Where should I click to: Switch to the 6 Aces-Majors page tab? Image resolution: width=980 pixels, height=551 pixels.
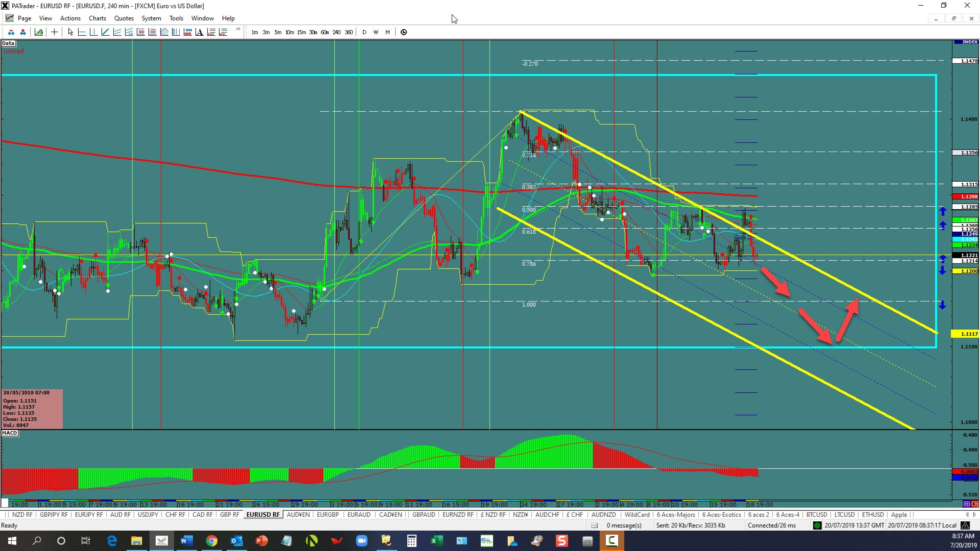point(676,515)
